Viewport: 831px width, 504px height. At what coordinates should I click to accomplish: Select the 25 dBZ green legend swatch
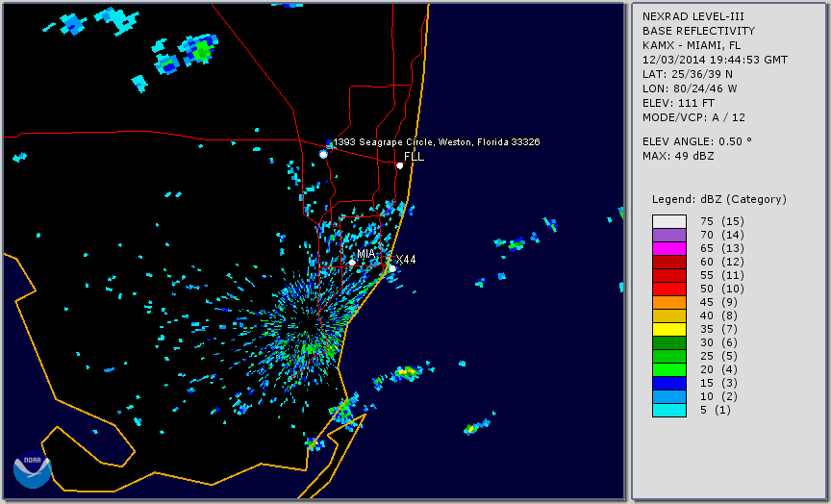669,356
